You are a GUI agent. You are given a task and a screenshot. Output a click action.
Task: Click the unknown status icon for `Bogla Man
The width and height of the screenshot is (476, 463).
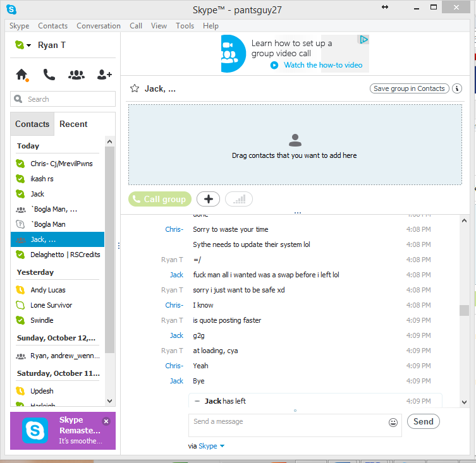(x=20, y=224)
